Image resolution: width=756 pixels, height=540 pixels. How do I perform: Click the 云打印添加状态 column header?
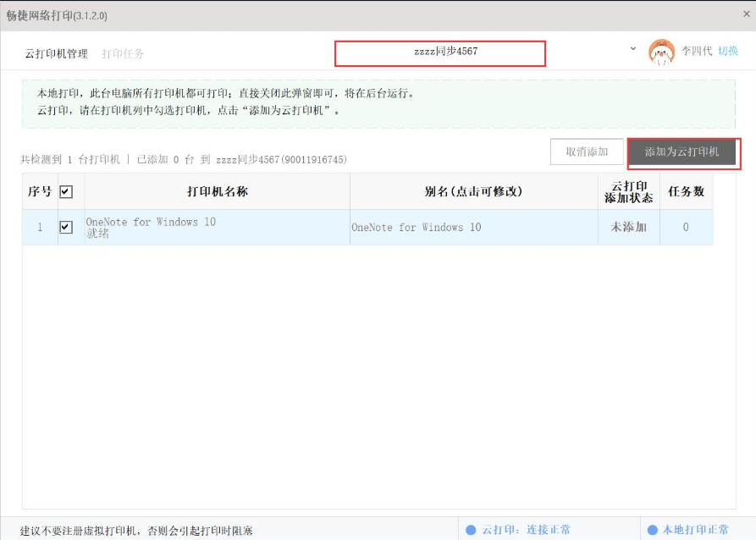(x=629, y=192)
